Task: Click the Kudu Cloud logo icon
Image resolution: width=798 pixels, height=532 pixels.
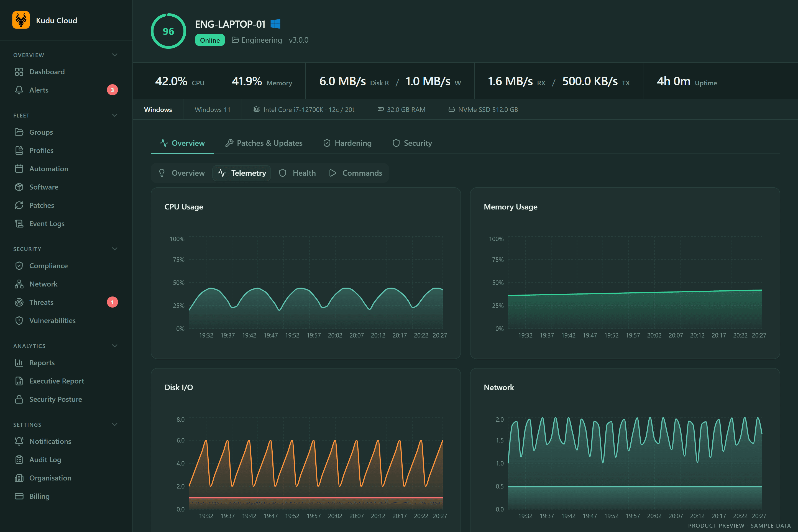Action: coord(21,20)
